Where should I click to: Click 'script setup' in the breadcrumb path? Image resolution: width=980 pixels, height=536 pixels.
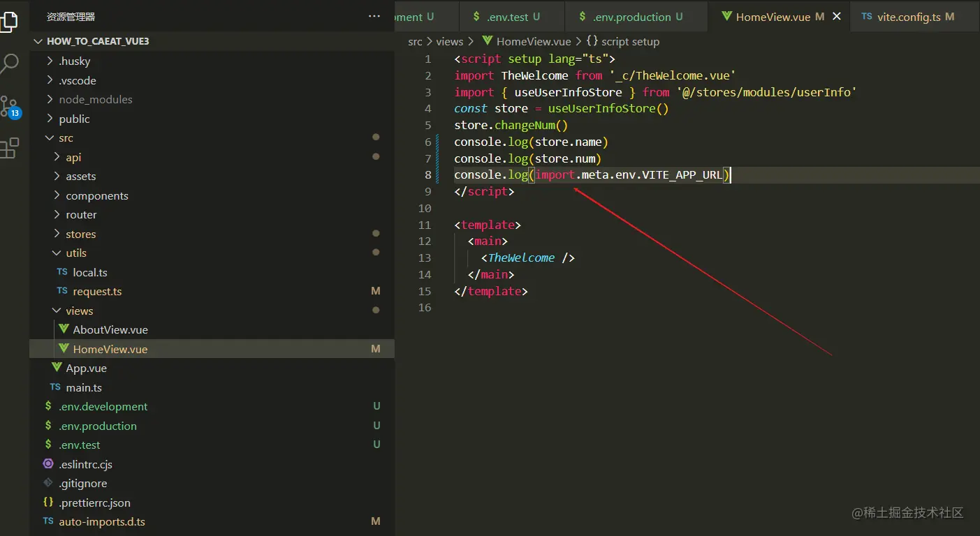[x=631, y=42]
